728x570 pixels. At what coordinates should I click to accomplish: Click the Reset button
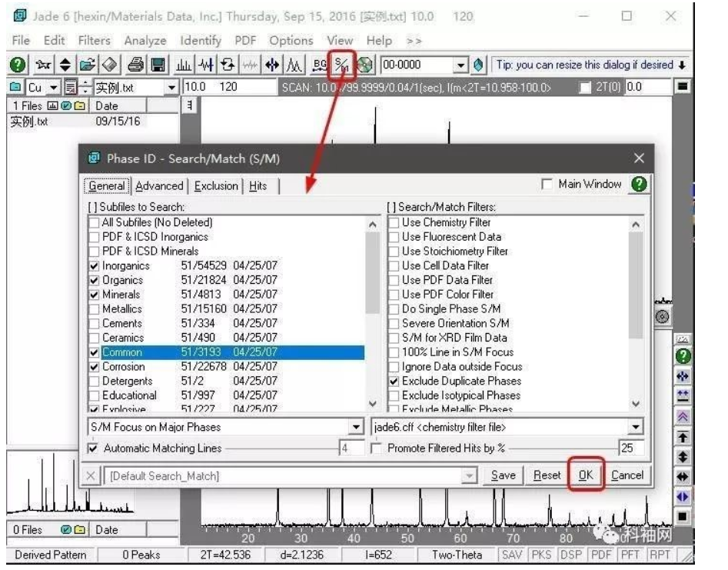click(547, 475)
